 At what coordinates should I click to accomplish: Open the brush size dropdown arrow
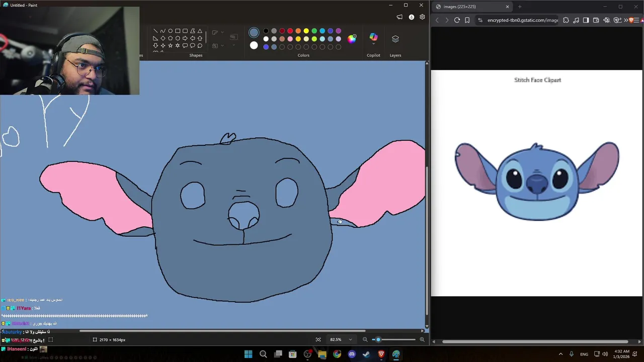(x=234, y=45)
